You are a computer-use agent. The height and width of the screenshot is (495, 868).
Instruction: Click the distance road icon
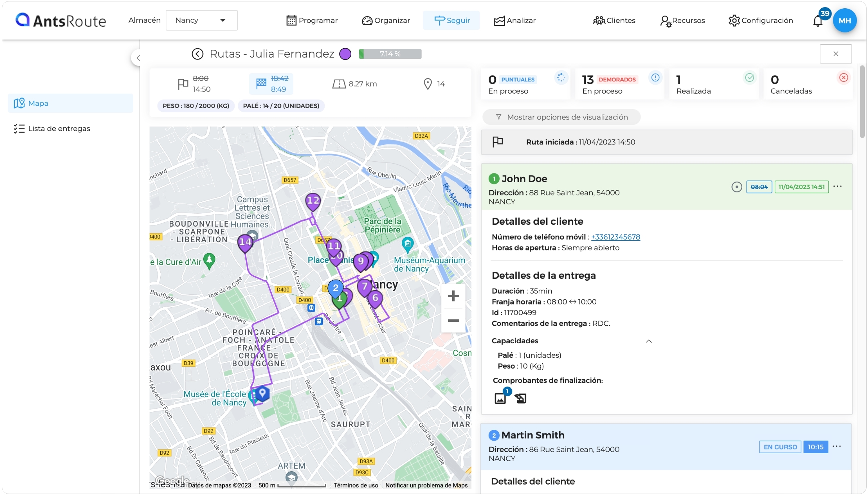[339, 84]
